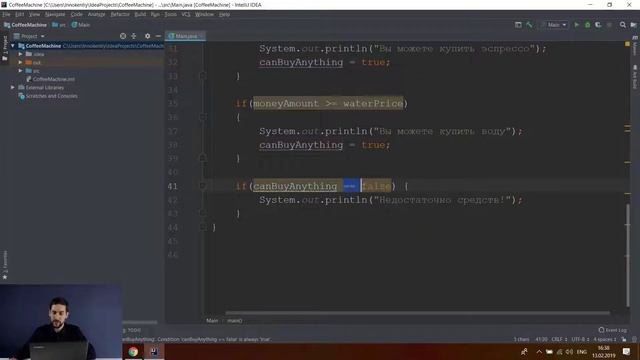
Task: Click the collapse-all icon in Project panel
Action: (133, 36)
